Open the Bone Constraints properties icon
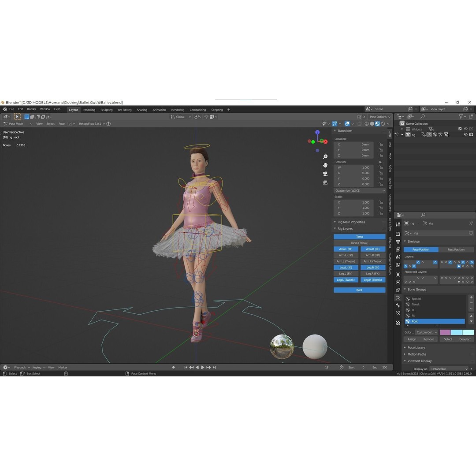 pyautogui.click(x=398, y=313)
